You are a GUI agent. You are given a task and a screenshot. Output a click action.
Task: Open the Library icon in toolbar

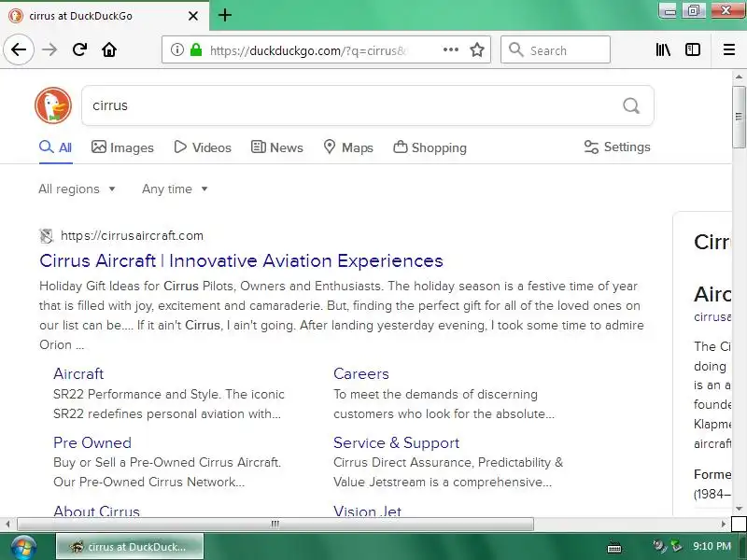[663, 49]
